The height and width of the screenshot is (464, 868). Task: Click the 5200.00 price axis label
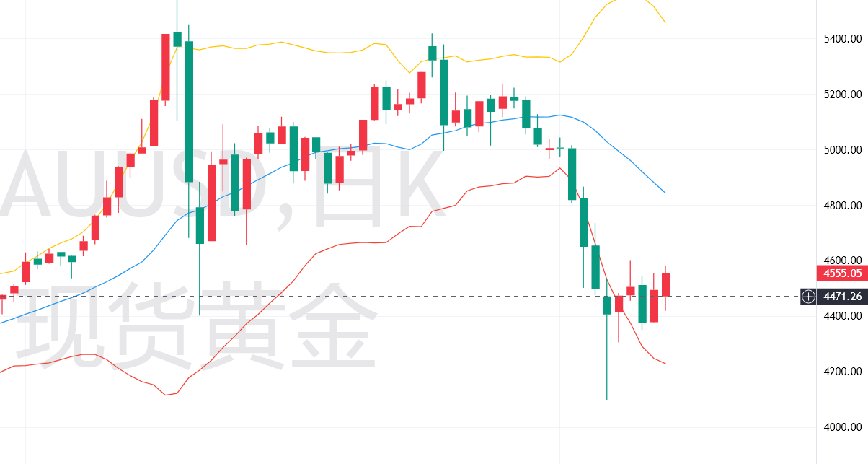(x=843, y=95)
